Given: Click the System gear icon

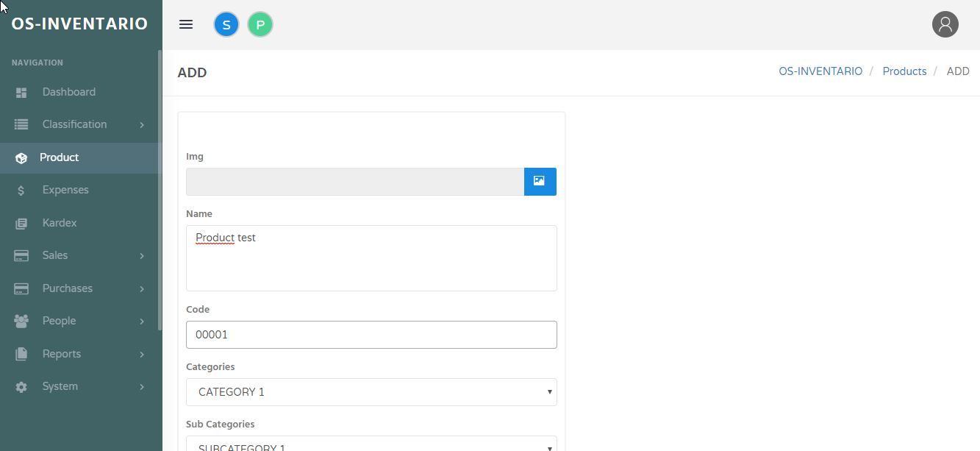Looking at the screenshot, I should (21, 387).
